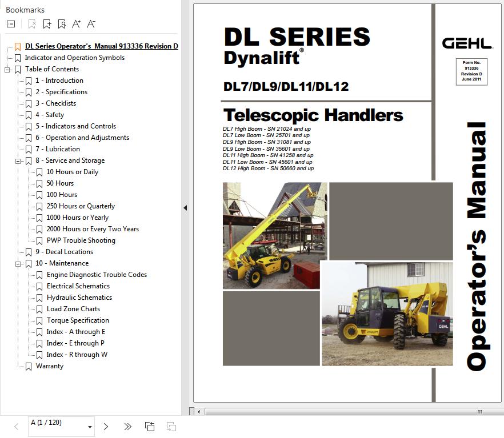Image resolution: width=504 pixels, height=438 pixels.
Task: Open 250 Hours or Quarterly bookmark
Action: click(81, 206)
